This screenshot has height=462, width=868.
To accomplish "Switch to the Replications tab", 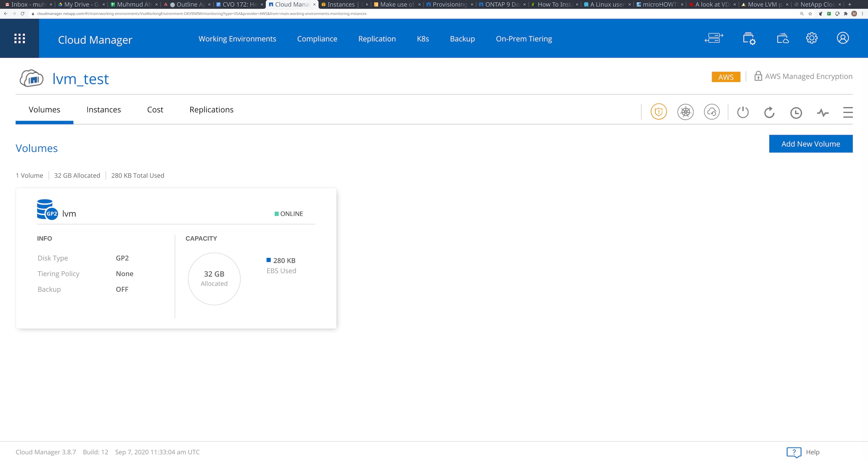I will [211, 110].
